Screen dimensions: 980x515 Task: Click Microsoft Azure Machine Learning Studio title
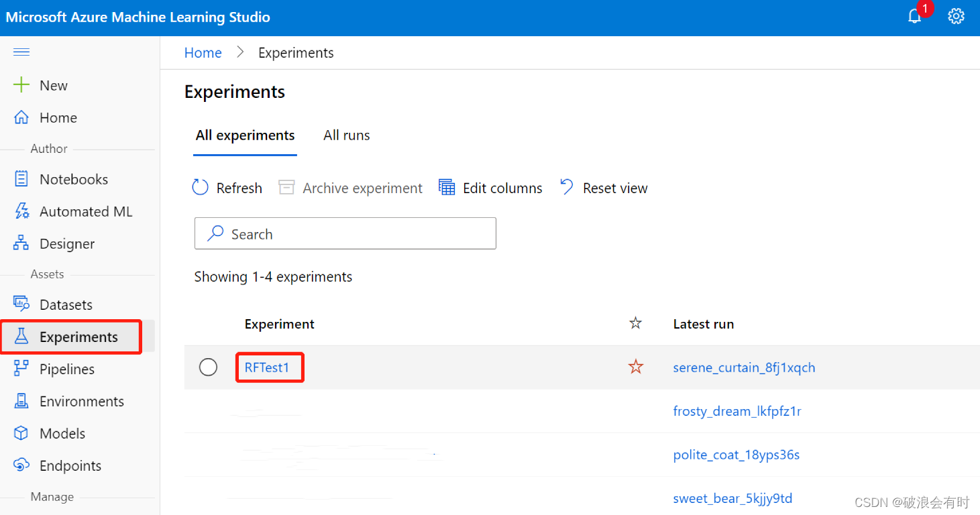(138, 17)
